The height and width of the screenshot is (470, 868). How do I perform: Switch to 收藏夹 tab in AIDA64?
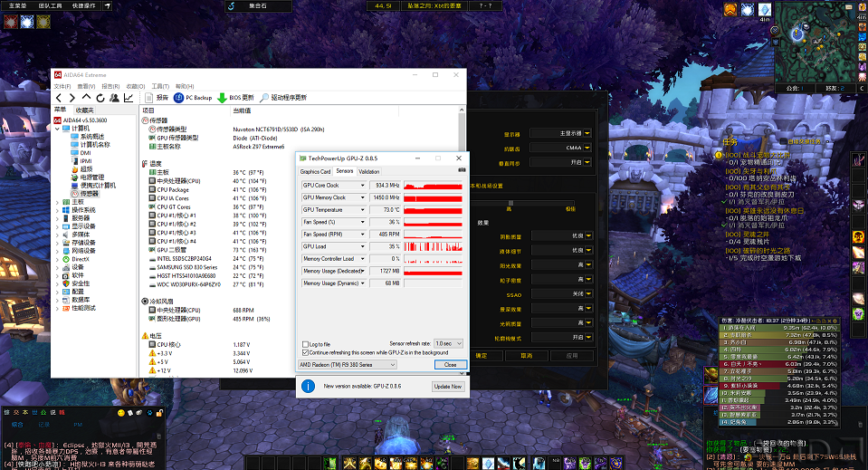click(85, 110)
